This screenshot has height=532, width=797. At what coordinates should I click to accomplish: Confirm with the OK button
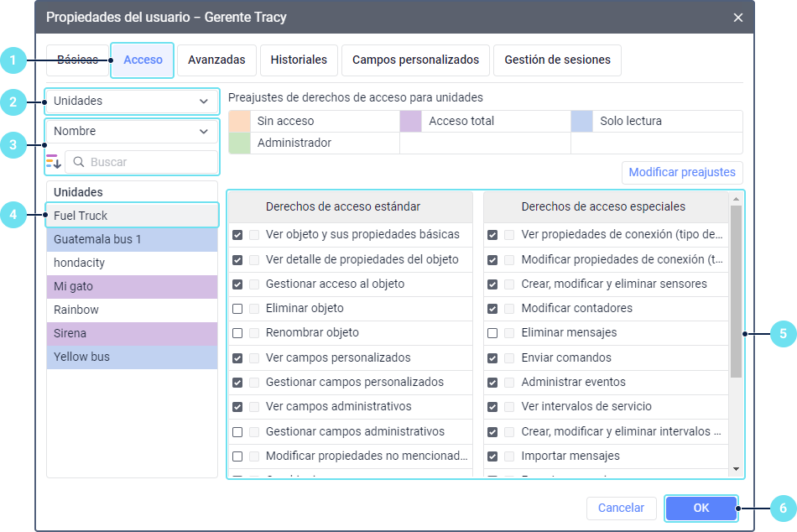[701, 508]
